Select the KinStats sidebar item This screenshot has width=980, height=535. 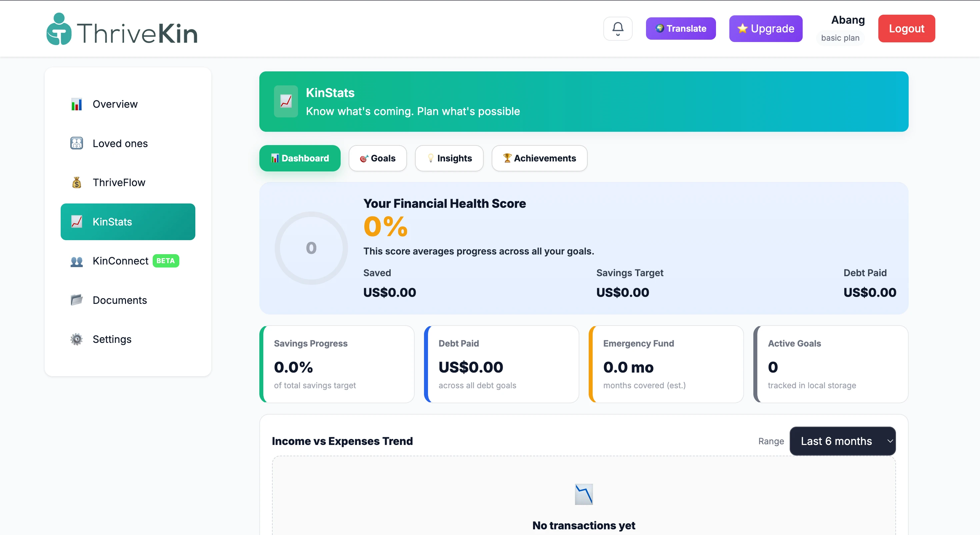point(127,221)
